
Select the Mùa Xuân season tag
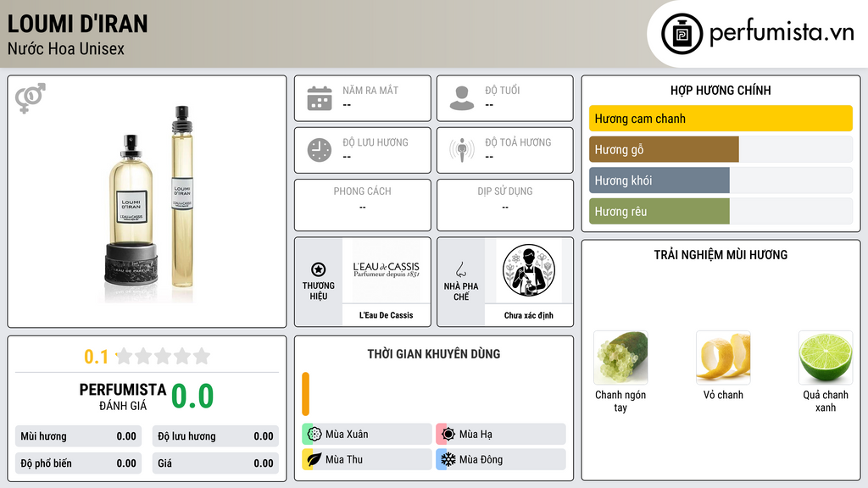[367, 435]
